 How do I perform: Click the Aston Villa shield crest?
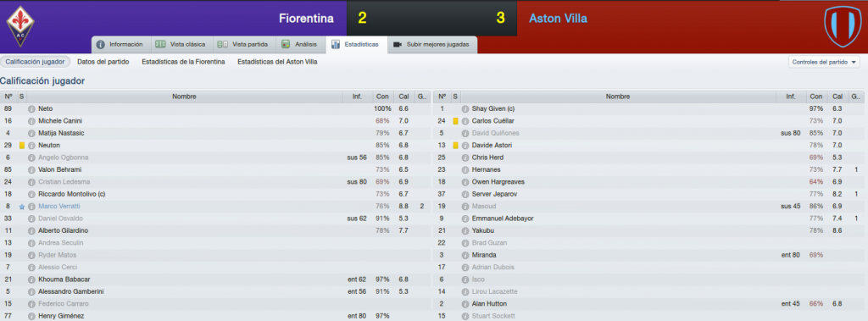[843, 26]
